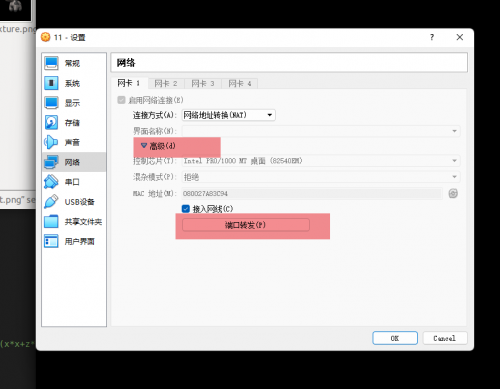The width and height of the screenshot is (500, 389).
Task: Open the 声音 (Audio) speaker icon
Action: tap(51, 142)
